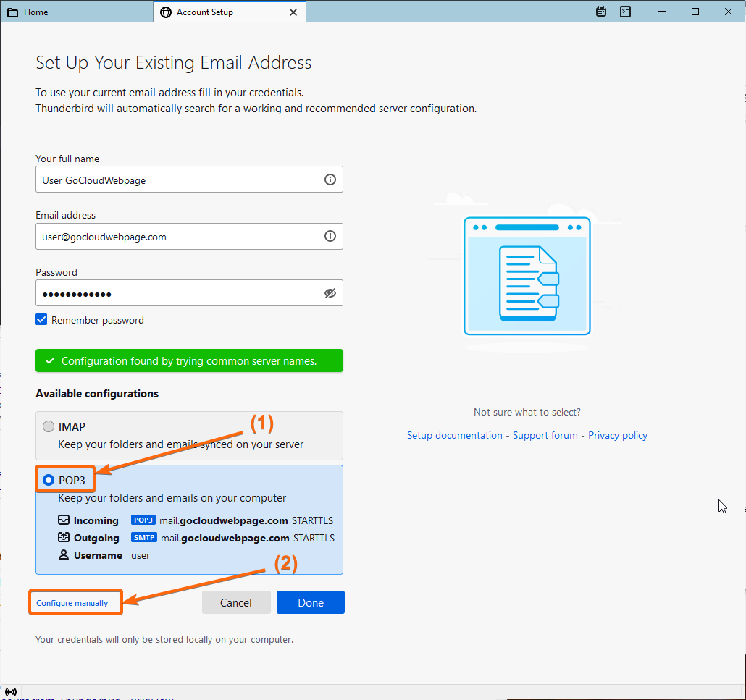Click the globe icon on the Account Setup tab

166,12
